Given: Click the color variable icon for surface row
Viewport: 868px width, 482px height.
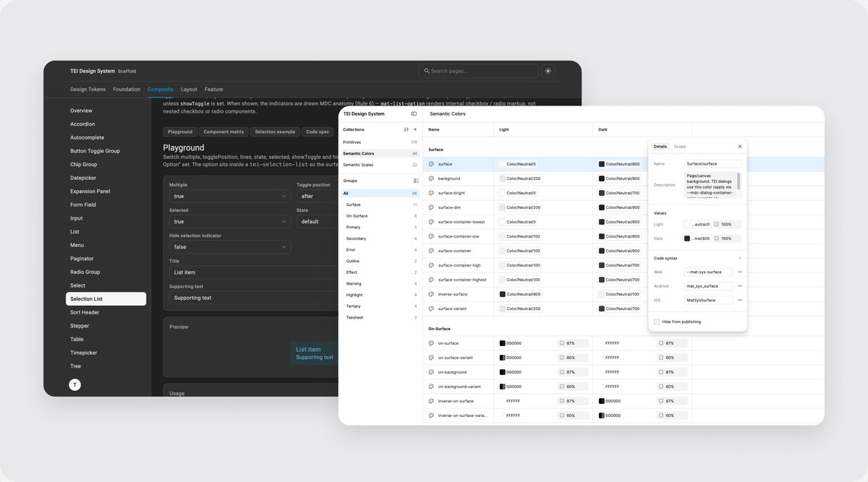Looking at the screenshot, I should [431, 164].
